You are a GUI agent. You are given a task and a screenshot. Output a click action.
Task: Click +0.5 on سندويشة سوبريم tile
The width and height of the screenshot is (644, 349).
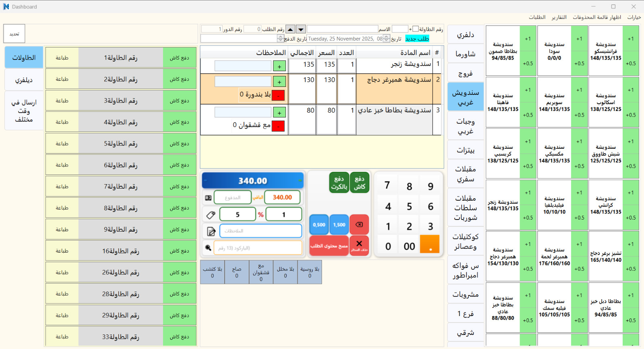point(579,115)
